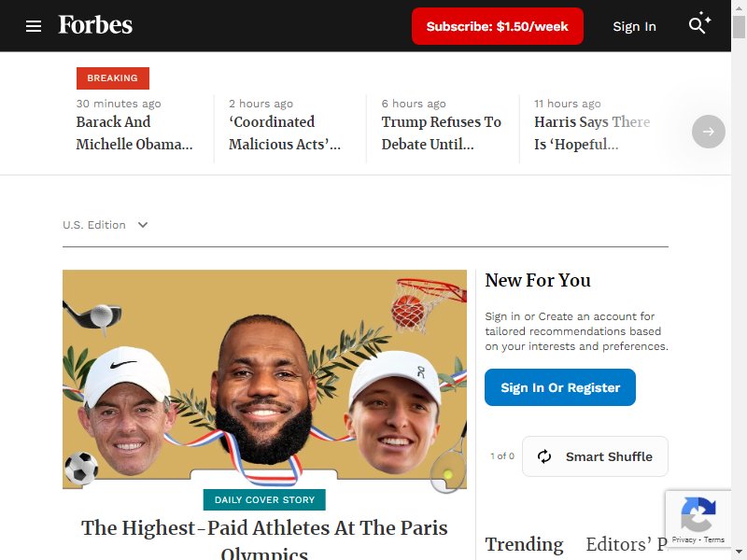
Task: Click the Smart Shuffle refresh icon
Action: pos(544,456)
